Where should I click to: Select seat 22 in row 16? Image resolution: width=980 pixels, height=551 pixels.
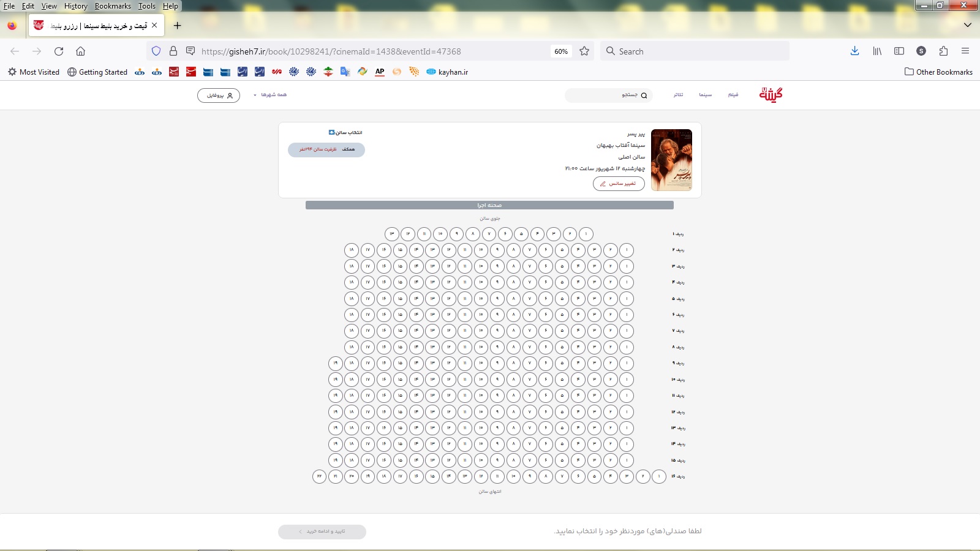tap(319, 476)
